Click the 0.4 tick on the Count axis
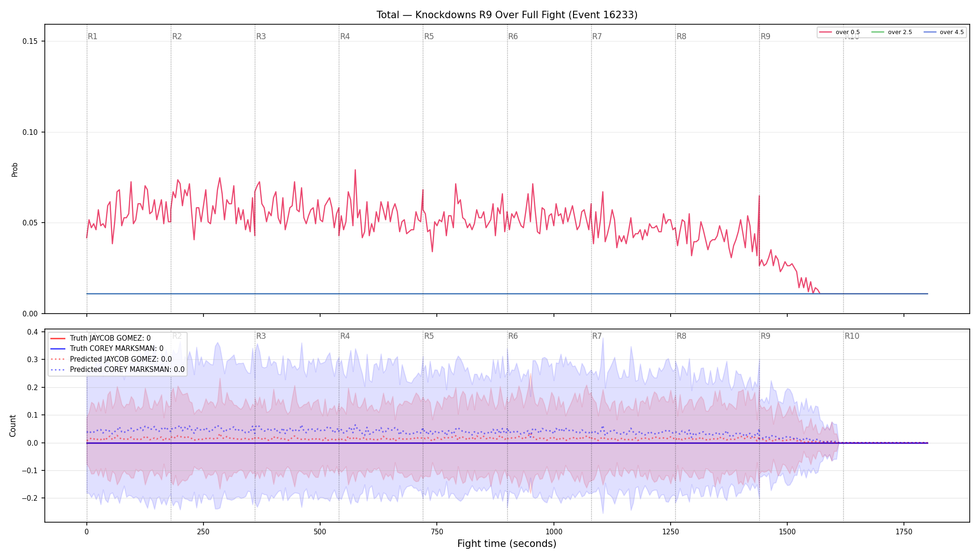This screenshot has width=980, height=560. point(33,332)
